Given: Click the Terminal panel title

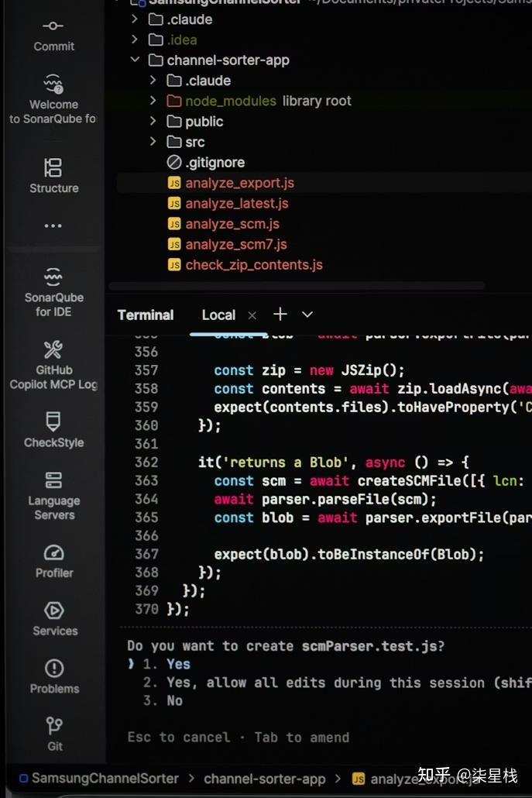Looking at the screenshot, I should tap(146, 315).
